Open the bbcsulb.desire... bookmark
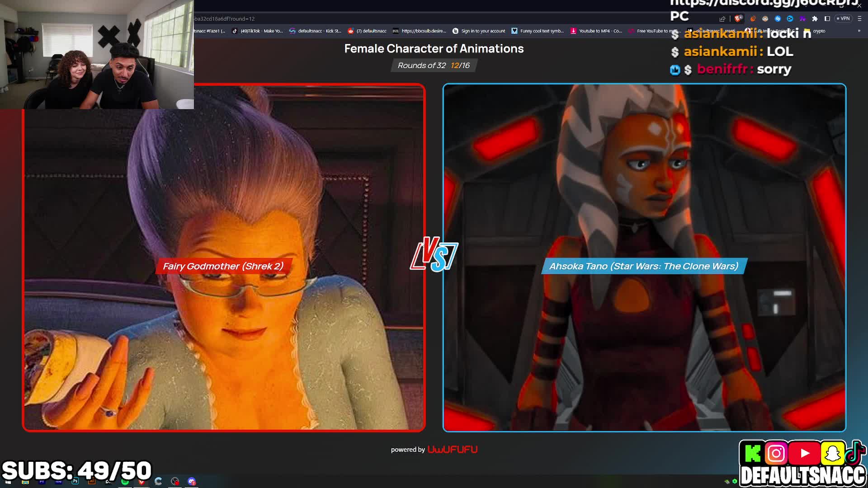The image size is (868, 488). tap(419, 31)
